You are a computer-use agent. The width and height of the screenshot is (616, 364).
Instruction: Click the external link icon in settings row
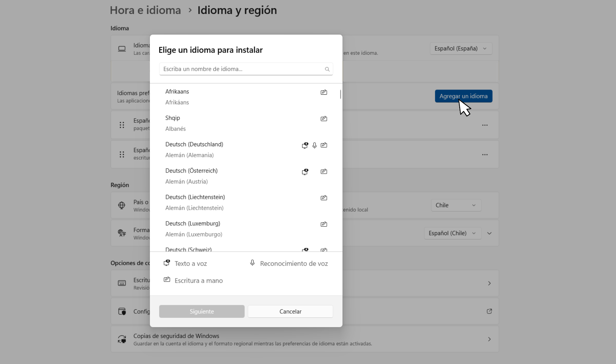489,311
